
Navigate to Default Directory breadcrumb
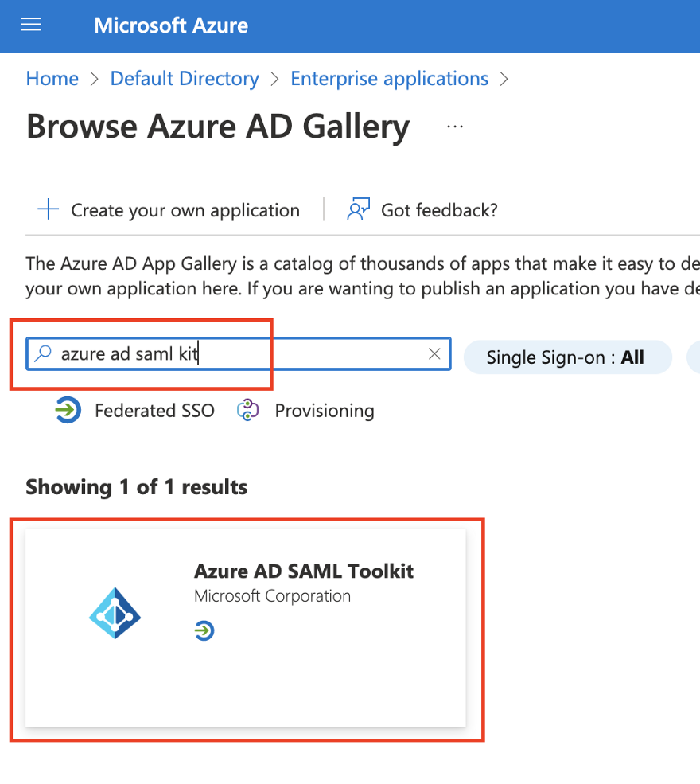185,79
